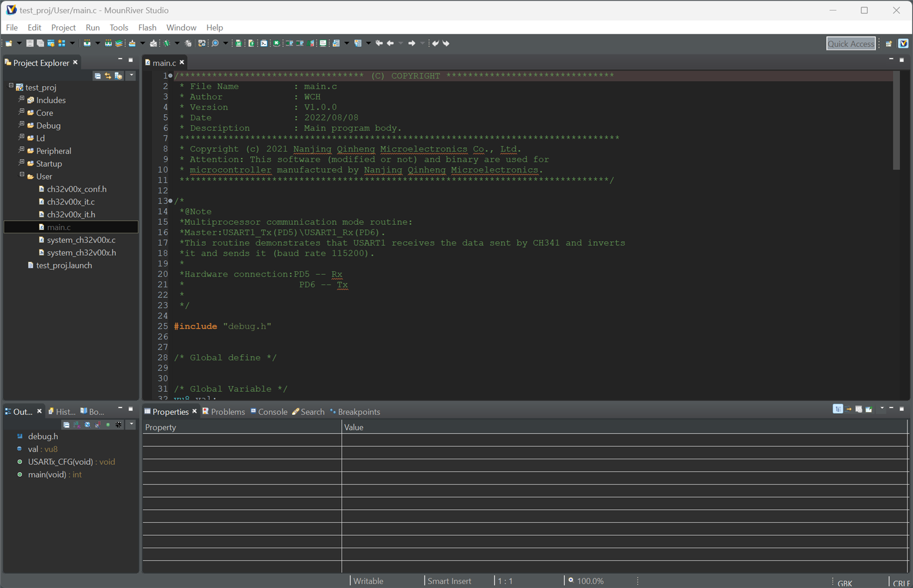Image resolution: width=913 pixels, height=588 pixels.
Task: Select the MounRiver perspective icon
Action: click(903, 43)
